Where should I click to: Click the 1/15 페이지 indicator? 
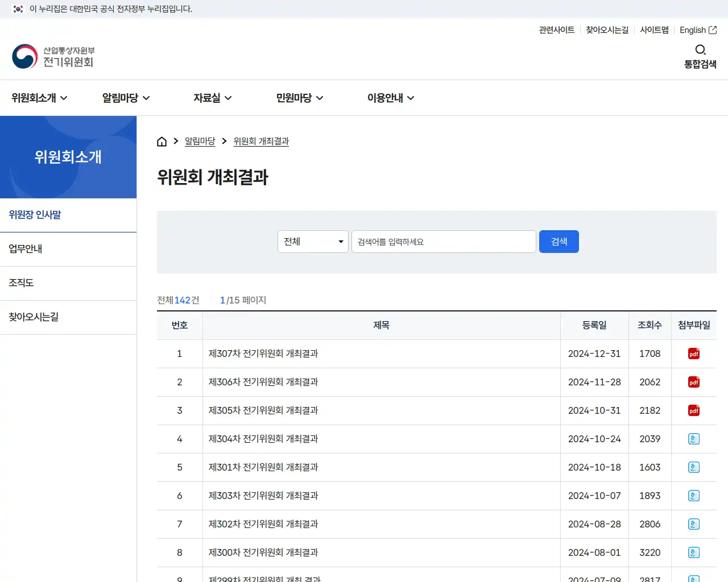243,300
